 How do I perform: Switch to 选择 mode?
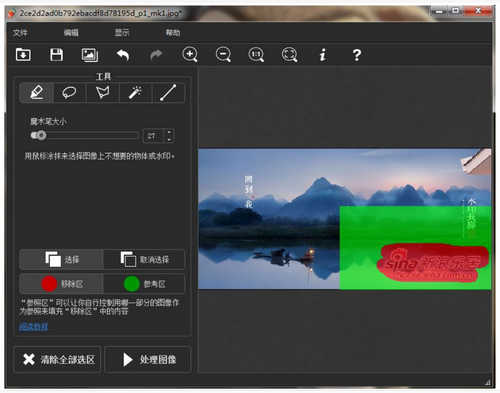pyautogui.click(x=61, y=259)
